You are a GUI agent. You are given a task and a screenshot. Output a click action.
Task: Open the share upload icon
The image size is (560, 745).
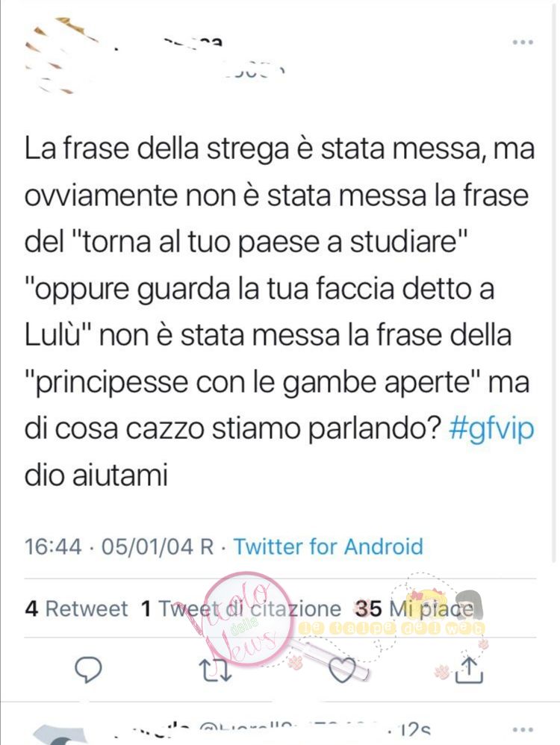[x=469, y=670]
